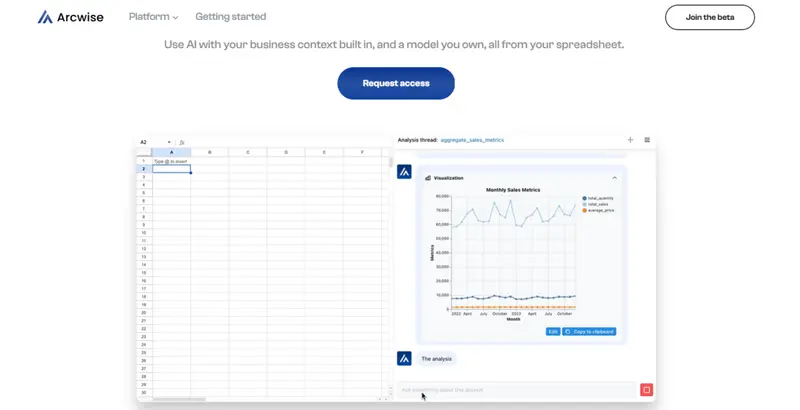Click the Visualization chart icon
The width and height of the screenshot is (800, 410).
[428, 178]
